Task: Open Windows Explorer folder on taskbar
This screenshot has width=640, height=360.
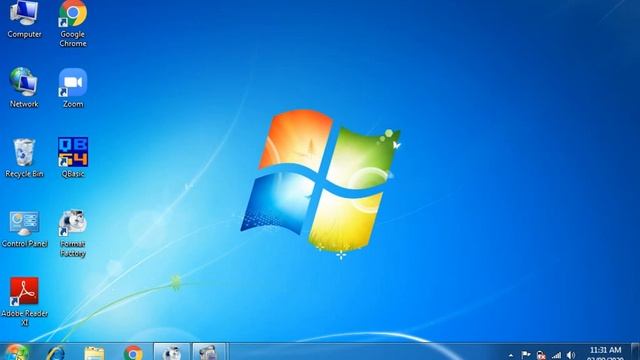Action: pos(94,353)
